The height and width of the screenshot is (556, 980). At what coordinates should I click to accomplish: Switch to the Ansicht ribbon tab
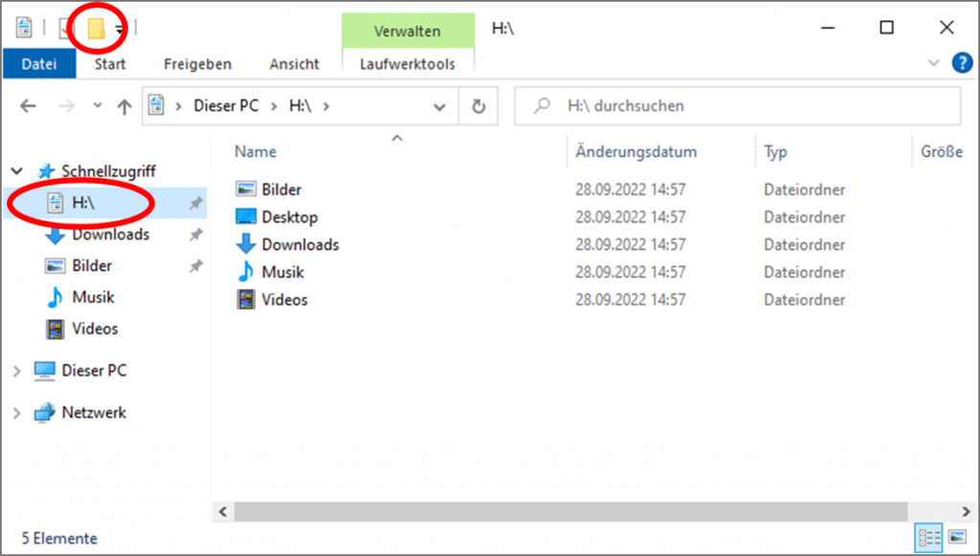294,64
